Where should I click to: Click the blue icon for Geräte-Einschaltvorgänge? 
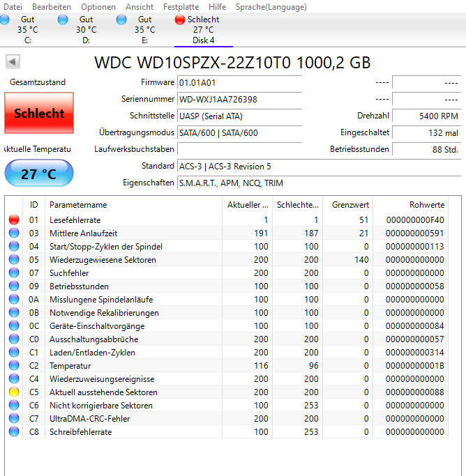[x=14, y=325]
